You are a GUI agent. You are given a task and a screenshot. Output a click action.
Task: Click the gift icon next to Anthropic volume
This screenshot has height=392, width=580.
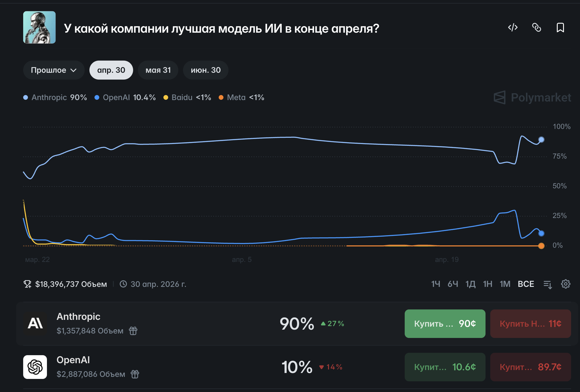133,331
